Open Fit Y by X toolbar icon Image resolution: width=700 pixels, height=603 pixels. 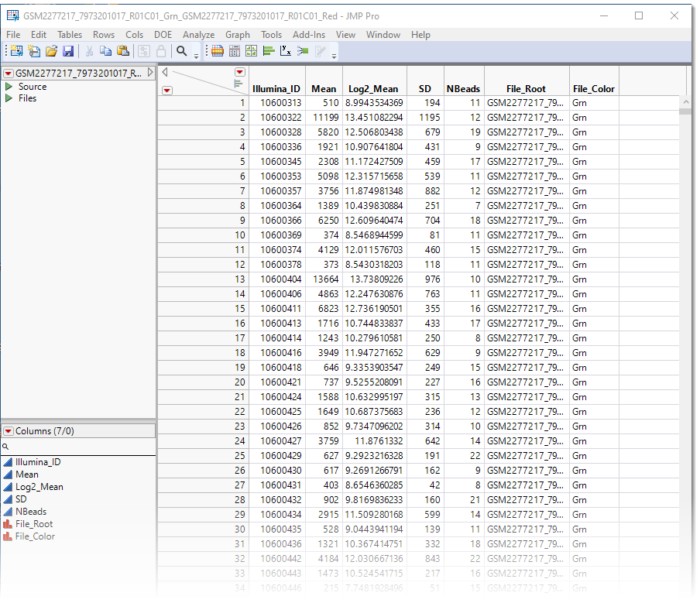(286, 51)
